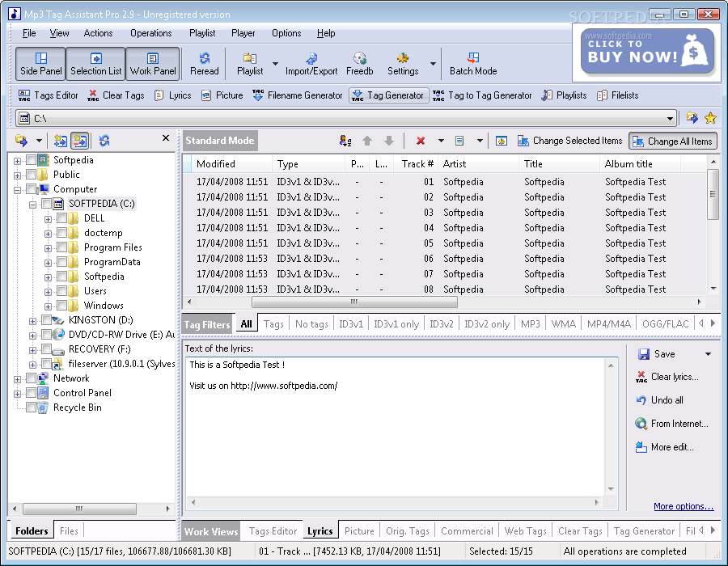
Task: Open the Tag Generator tool
Action: [x=388, y=95]
